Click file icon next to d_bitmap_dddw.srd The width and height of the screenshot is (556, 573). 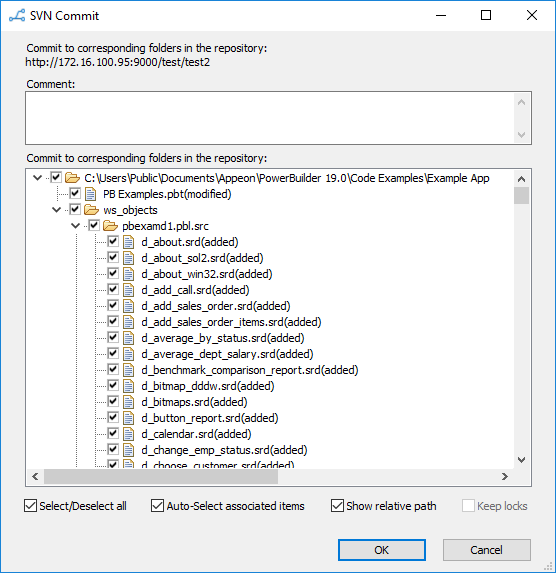coord(128,386)
